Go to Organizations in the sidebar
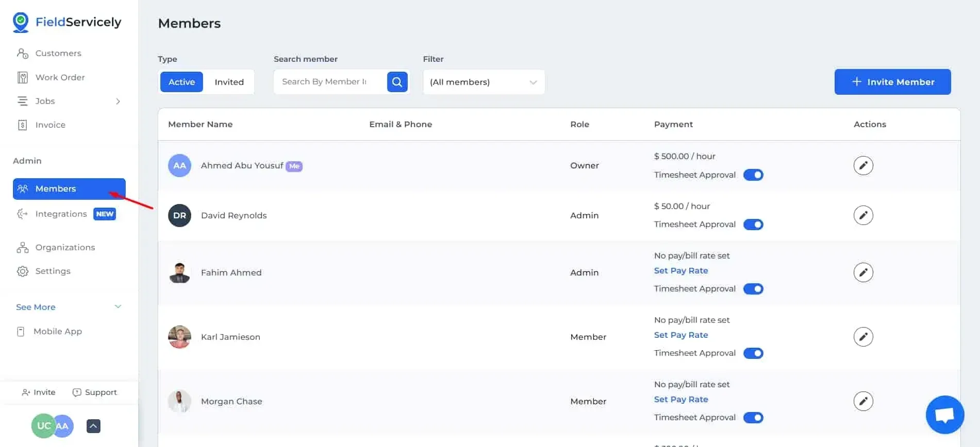Image resolution: width=980 pixels, height=447 pixels. tap(65, 248)
